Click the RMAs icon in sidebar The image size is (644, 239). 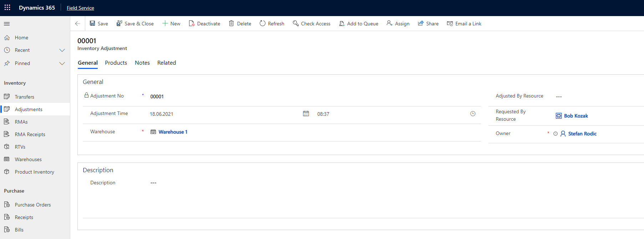coord(7,122)
